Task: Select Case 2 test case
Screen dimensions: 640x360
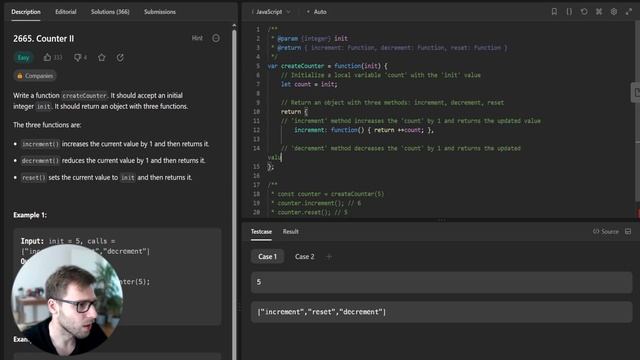Action: pos(304,257)
